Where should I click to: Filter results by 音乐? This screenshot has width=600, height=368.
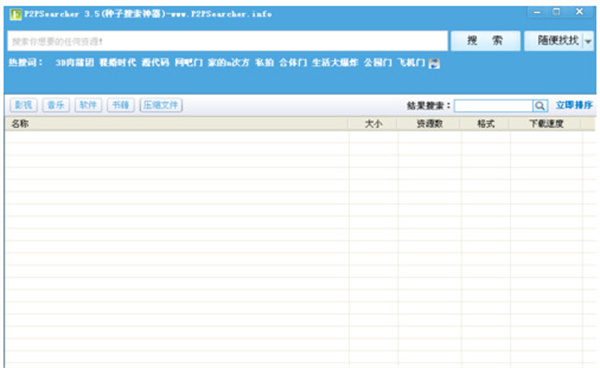click(56, 105)
